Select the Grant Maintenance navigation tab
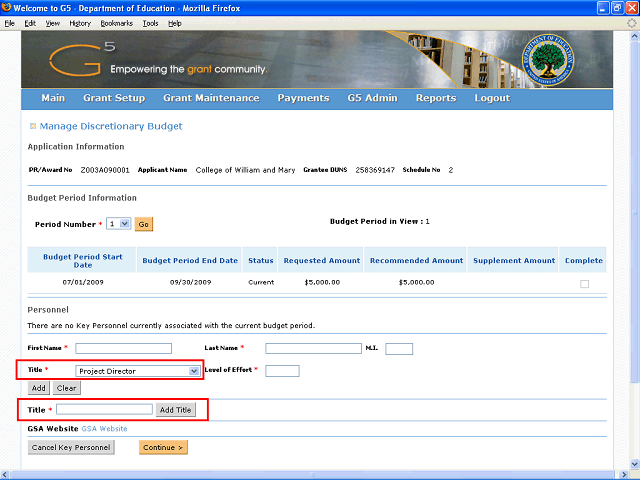 pyautogui.click(x=211, y=98)
